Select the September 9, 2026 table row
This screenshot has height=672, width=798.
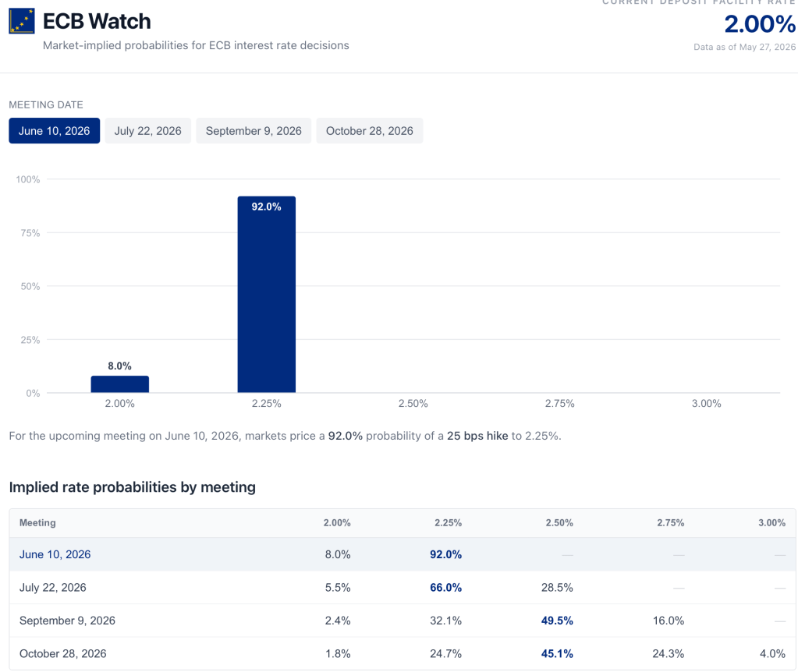402,621
